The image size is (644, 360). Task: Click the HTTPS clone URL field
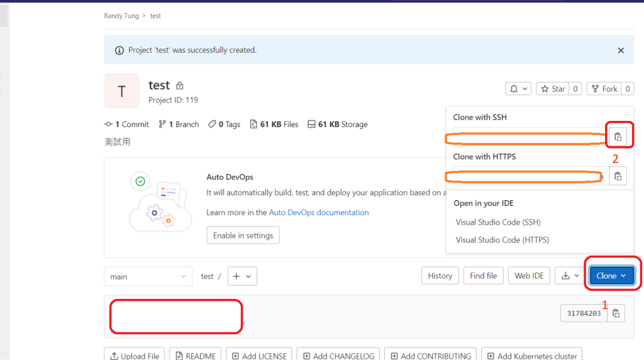[x=531, y=176]
